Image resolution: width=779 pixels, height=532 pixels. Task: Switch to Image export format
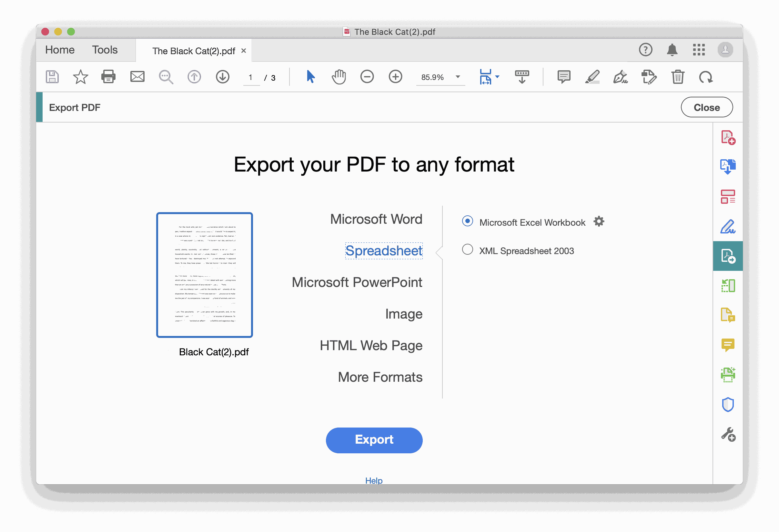405,313
